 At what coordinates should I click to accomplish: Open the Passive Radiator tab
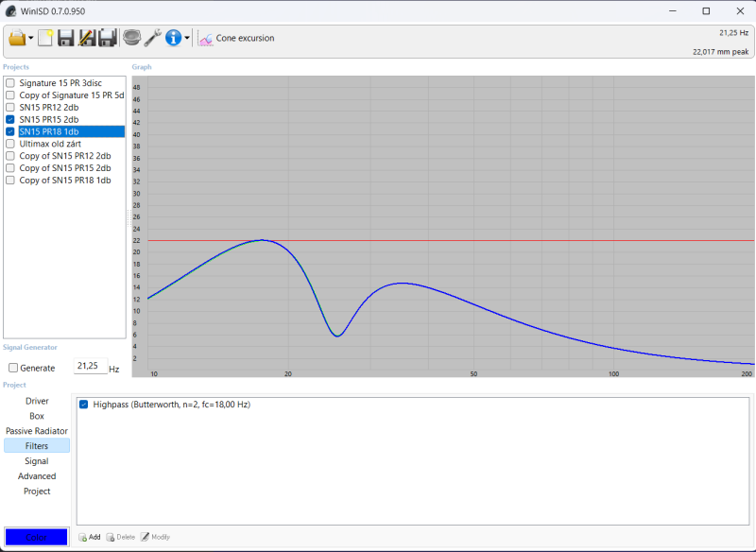click(37, 431)
